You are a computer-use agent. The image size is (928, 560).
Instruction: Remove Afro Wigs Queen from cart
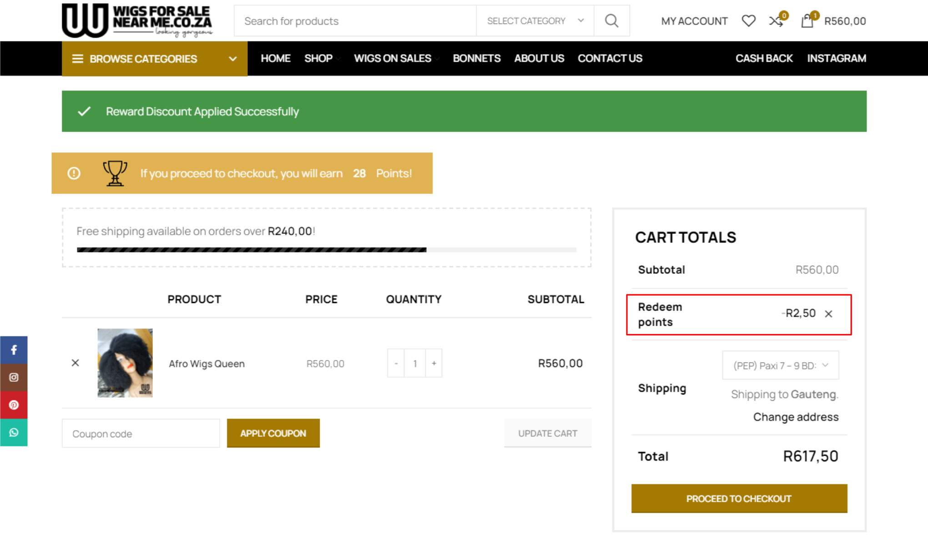(76, 363)
